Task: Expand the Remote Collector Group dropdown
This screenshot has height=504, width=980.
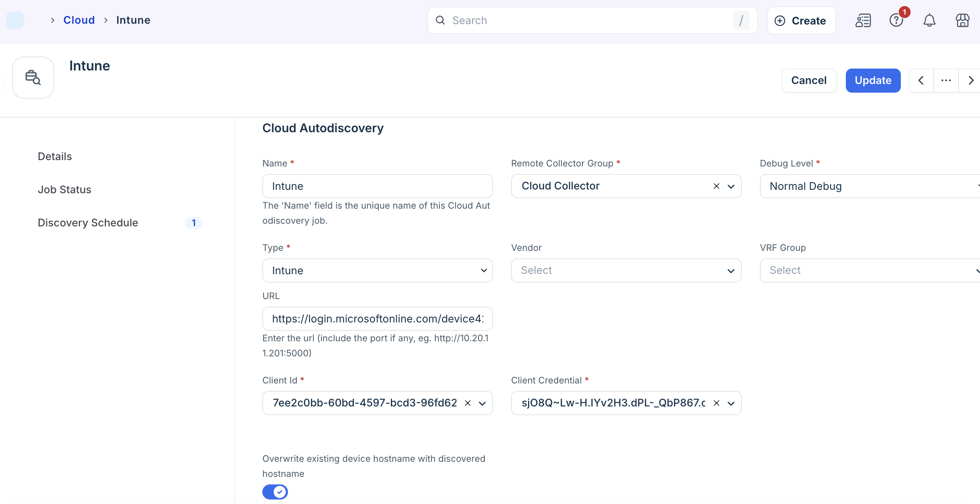Action: tap(730, 186)
